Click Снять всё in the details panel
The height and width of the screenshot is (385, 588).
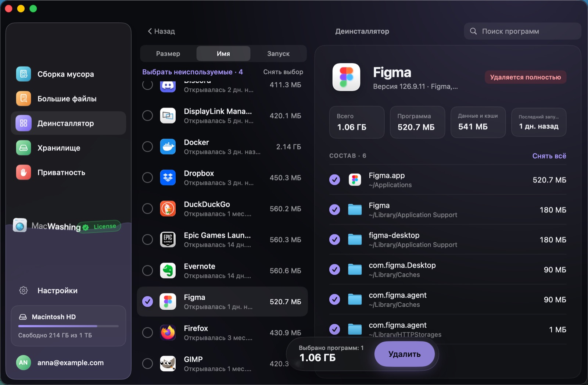(x=549, y=156)
